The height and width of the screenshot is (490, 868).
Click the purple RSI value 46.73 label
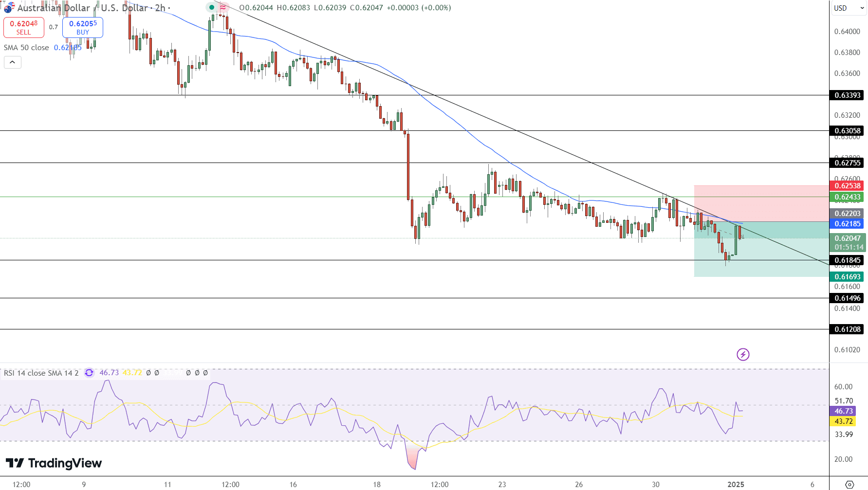click(844, 411)
